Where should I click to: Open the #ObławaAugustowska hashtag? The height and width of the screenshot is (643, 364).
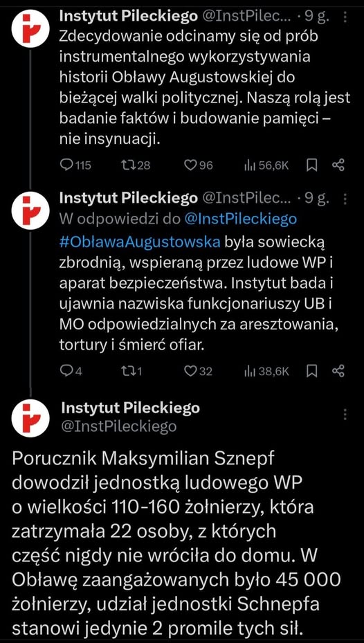140,242
